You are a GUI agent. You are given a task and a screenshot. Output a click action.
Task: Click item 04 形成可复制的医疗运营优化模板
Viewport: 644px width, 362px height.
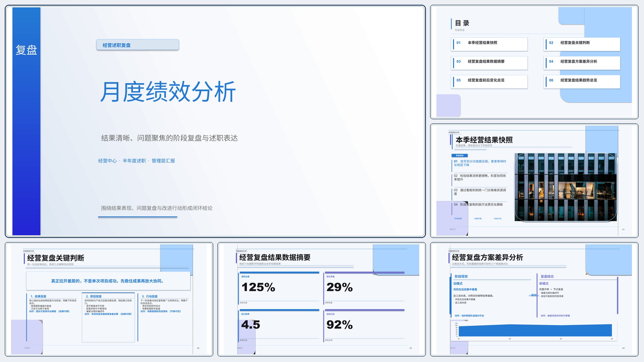[478, 204]
